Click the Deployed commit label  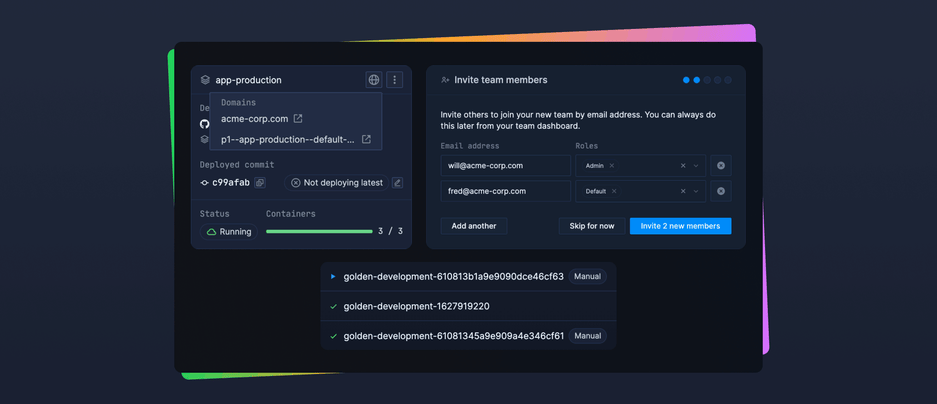point(237,165)
